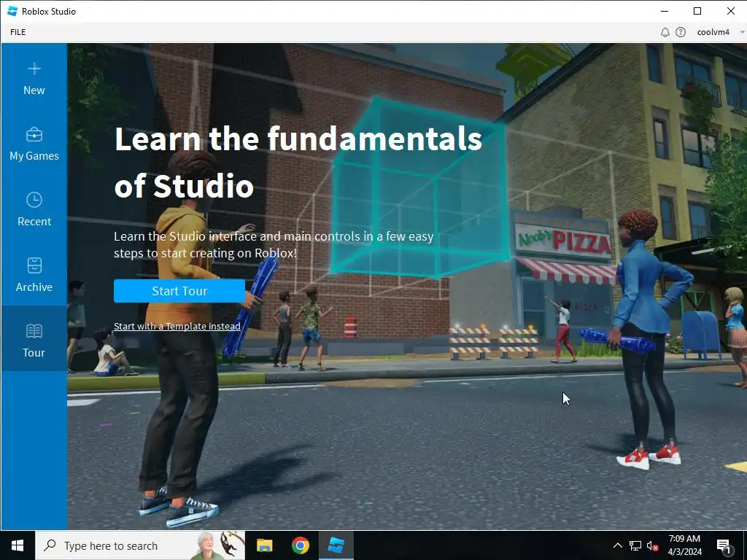Open the Windows Start menu
747x560 pixels.
tap(18, 545)
